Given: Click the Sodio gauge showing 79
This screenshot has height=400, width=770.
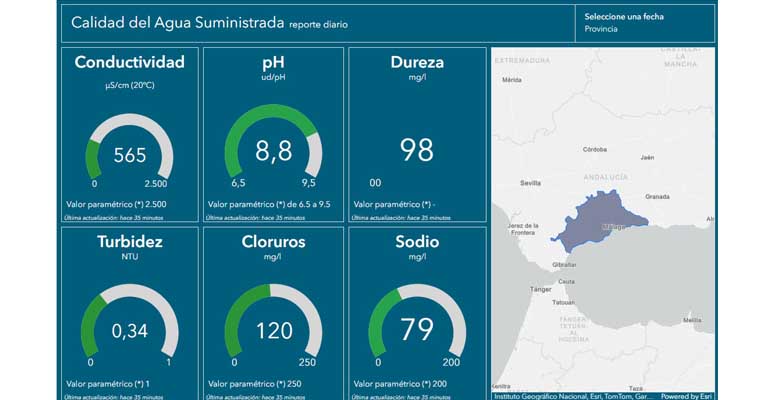Looking at the screenshot, I should 416,330.
